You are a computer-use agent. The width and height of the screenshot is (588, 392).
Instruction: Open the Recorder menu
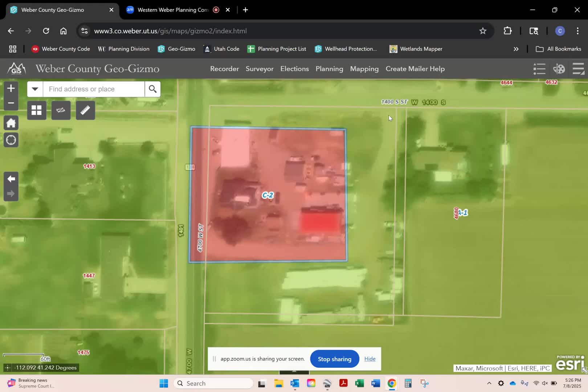click(224, 69)
